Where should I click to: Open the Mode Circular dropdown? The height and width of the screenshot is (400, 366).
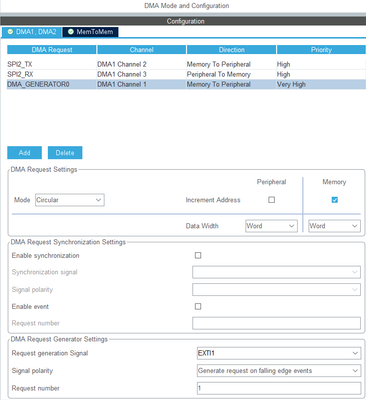pos(70,200)
